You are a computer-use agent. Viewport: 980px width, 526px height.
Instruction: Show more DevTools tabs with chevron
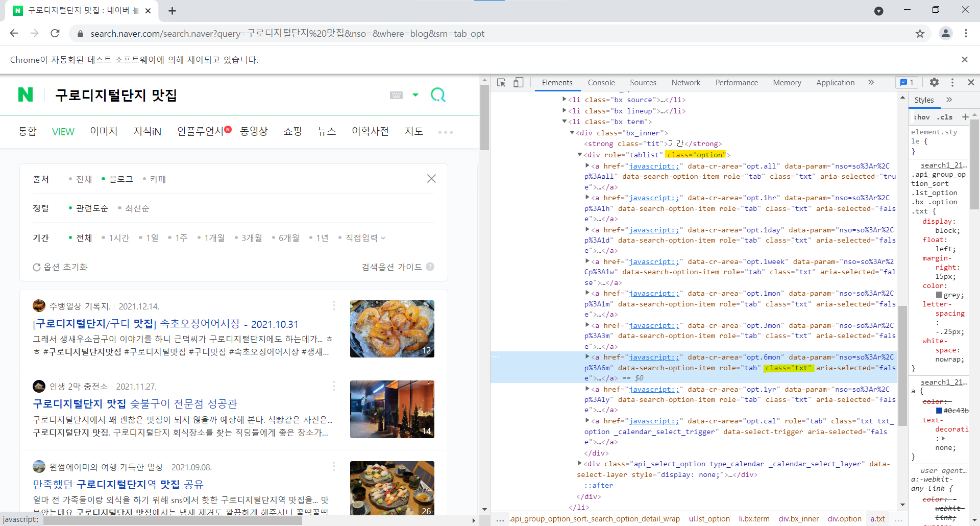pos(871,82)
